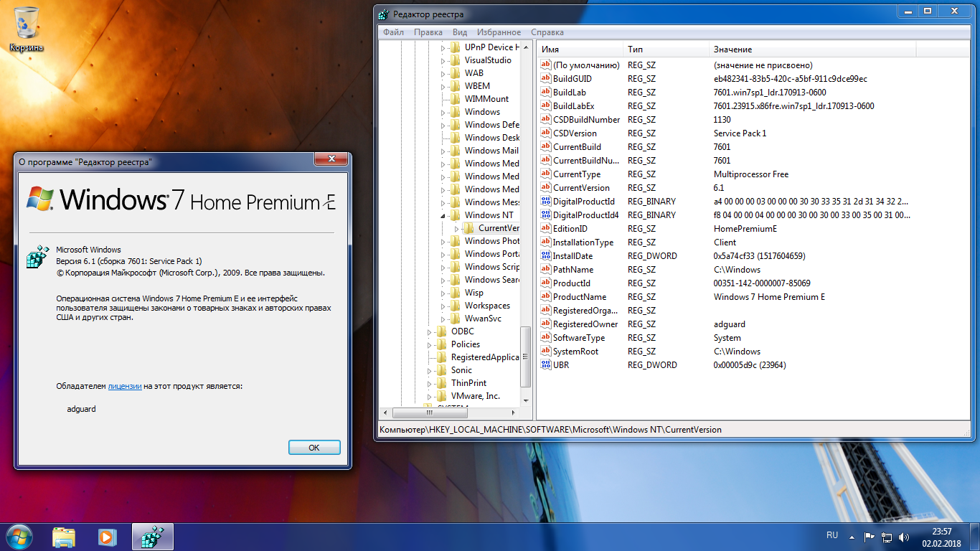Open Windows Explorer from the taskbar
Screen dimensions: 980x551
64,537
